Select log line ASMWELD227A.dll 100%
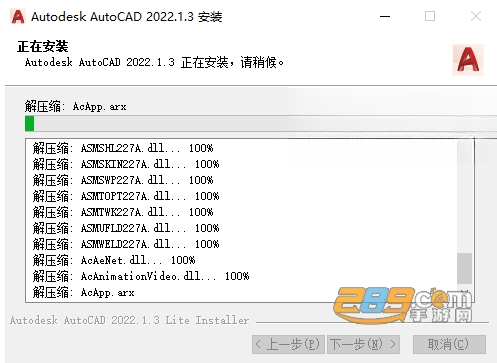497x363 pixels. 126,244
